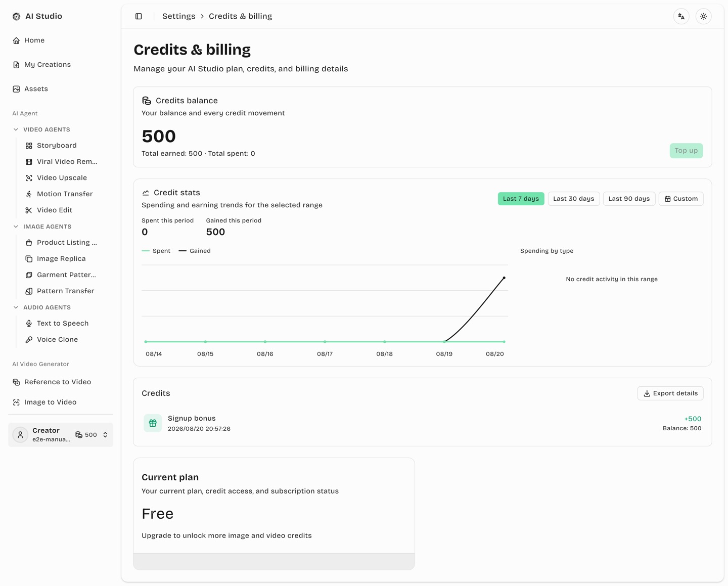Collapse the IMAGE AGENTS section
The image size is (728, 586).
pyautogui.click(x=16, y=227)
